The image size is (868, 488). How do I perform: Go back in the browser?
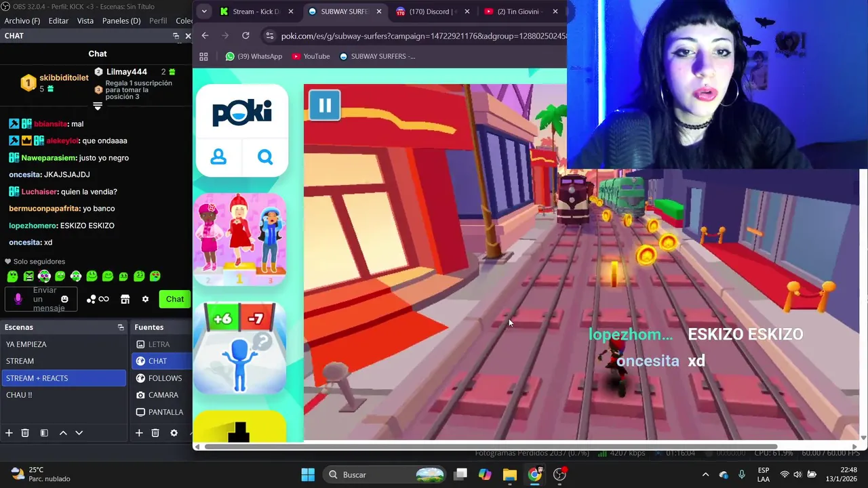click(x=205, y=35)
